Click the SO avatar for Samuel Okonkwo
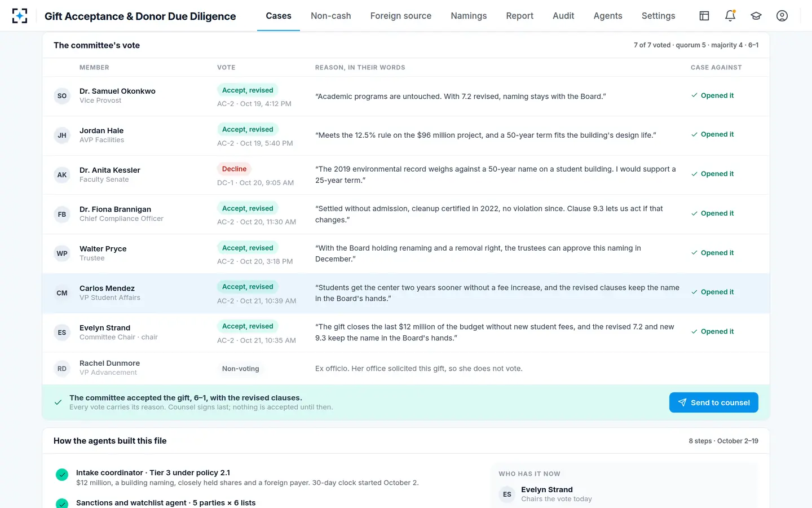The height and width of the screenshot is (508, 812). pyautogui.click(x=62, y=96)
